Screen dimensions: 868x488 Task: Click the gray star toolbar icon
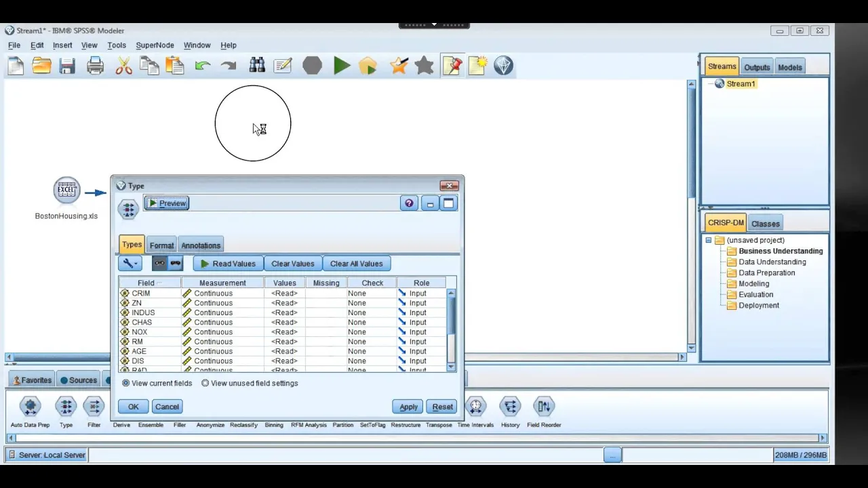click(x=425, y=66)
